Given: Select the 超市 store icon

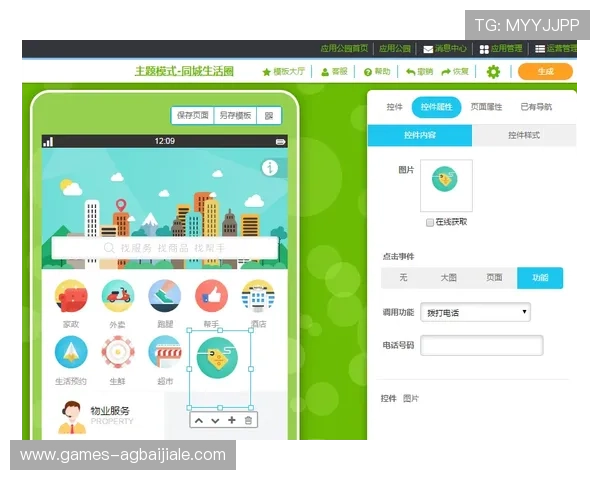Looking at the screenshot, I should [x=165, y=352].
